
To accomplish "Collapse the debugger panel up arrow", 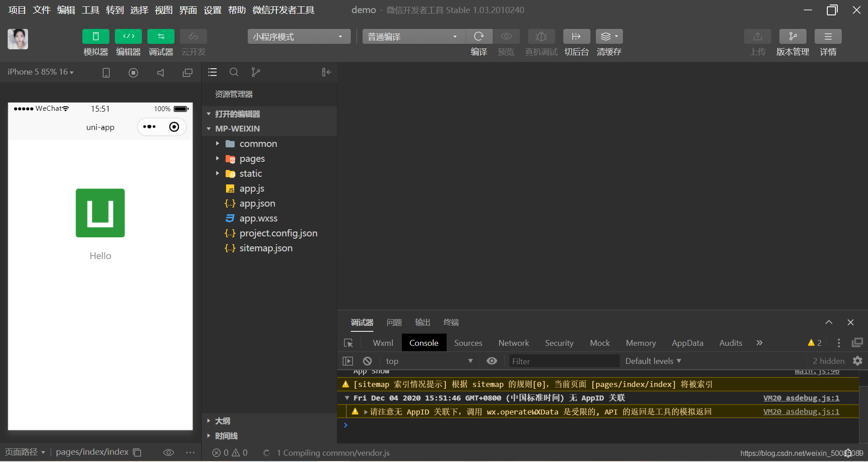I will (x=829, y=322).
